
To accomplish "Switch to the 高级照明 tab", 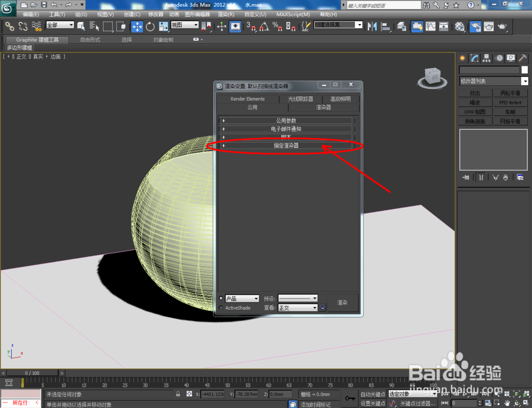I will 340,99.
